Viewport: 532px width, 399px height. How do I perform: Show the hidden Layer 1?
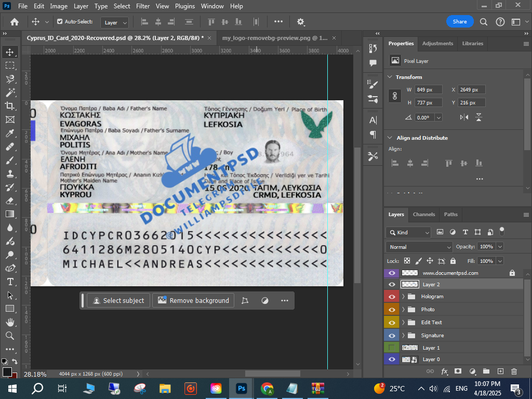coord(392,348)
